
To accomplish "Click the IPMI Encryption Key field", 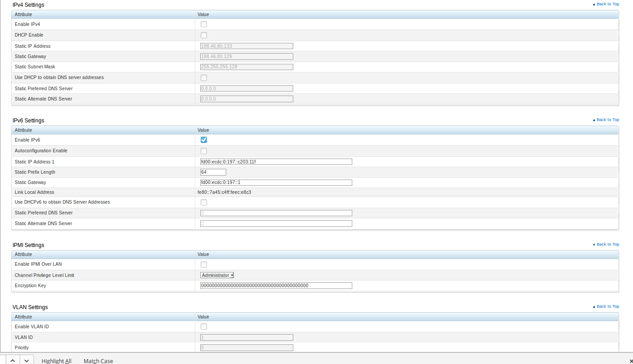I will click(276, 285).
